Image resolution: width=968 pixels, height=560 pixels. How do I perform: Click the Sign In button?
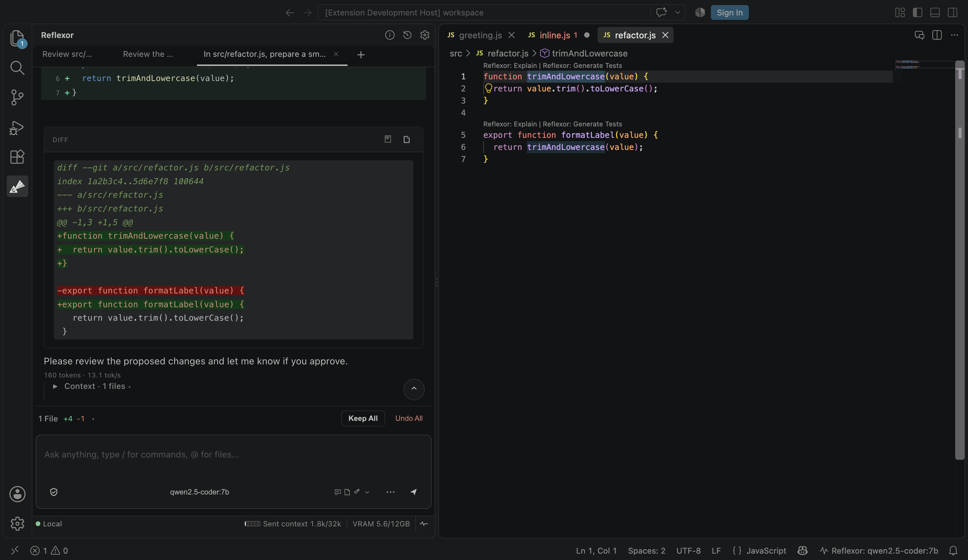tap(729, 12)
